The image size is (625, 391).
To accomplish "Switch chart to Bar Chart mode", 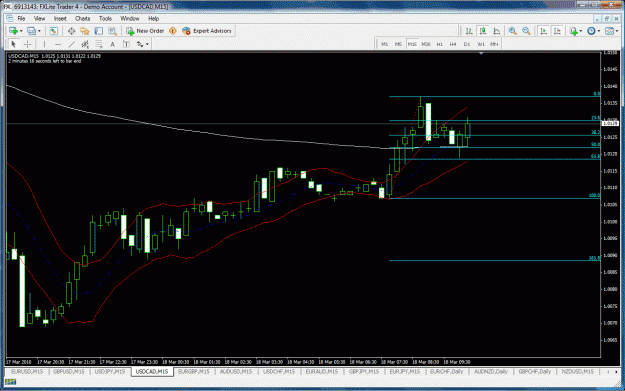I will (x=469, y=31).
